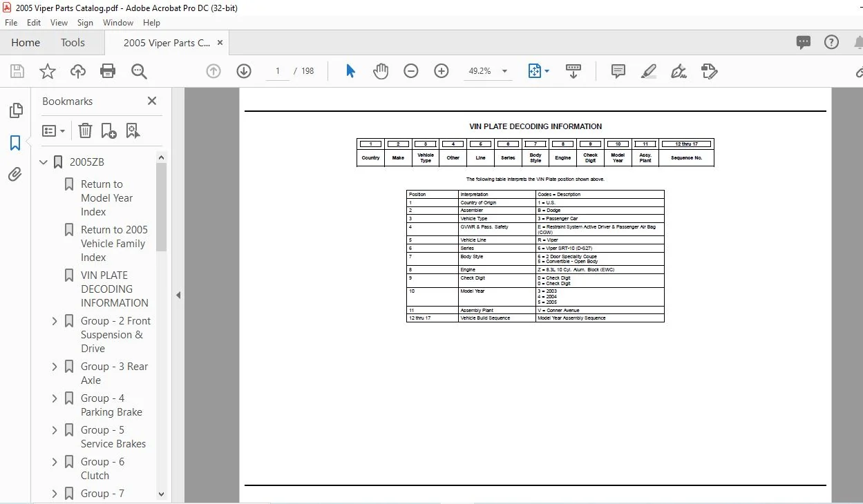Open the Stamp tool
Viewport: 863px width, 504px height.
click(x=709, y=71)
